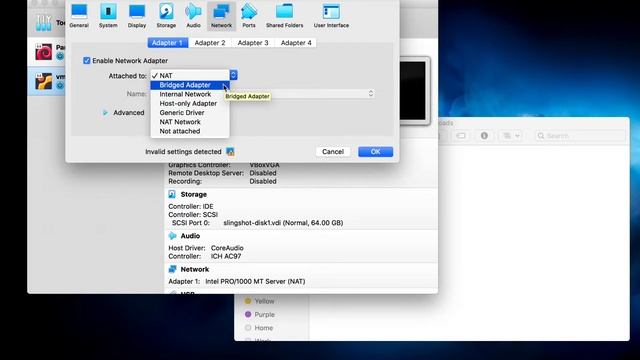Switch to Adapter 1 tab

click(168, 43)
